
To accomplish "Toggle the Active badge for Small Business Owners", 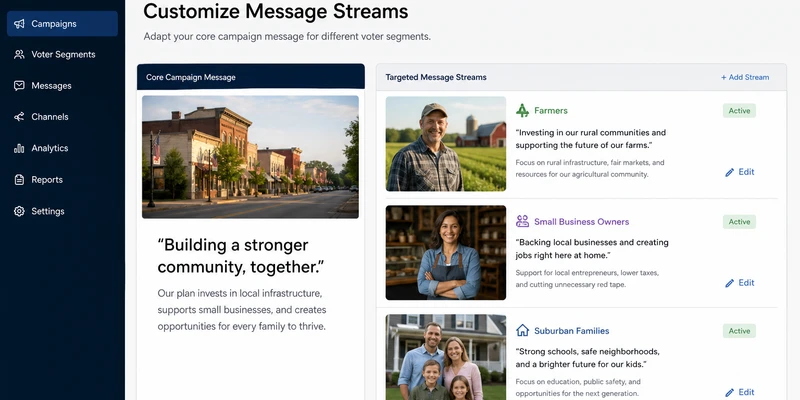I will click(x=739, y=222).
